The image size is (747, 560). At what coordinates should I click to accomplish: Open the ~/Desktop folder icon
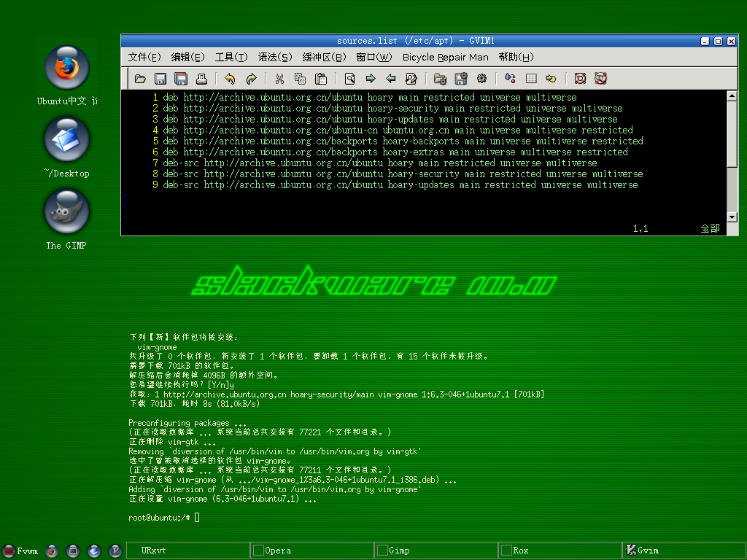click(x=66, y=139)
